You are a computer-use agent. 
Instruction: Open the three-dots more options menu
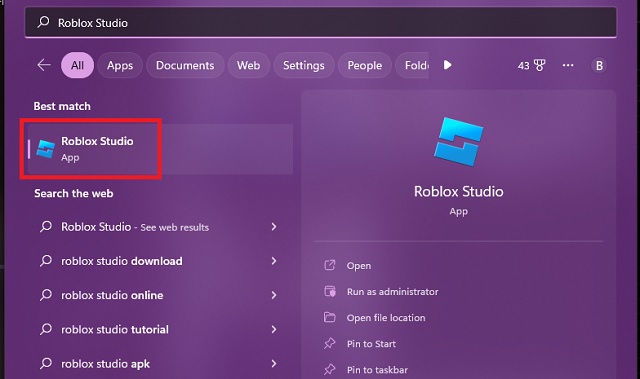[568, 65]
